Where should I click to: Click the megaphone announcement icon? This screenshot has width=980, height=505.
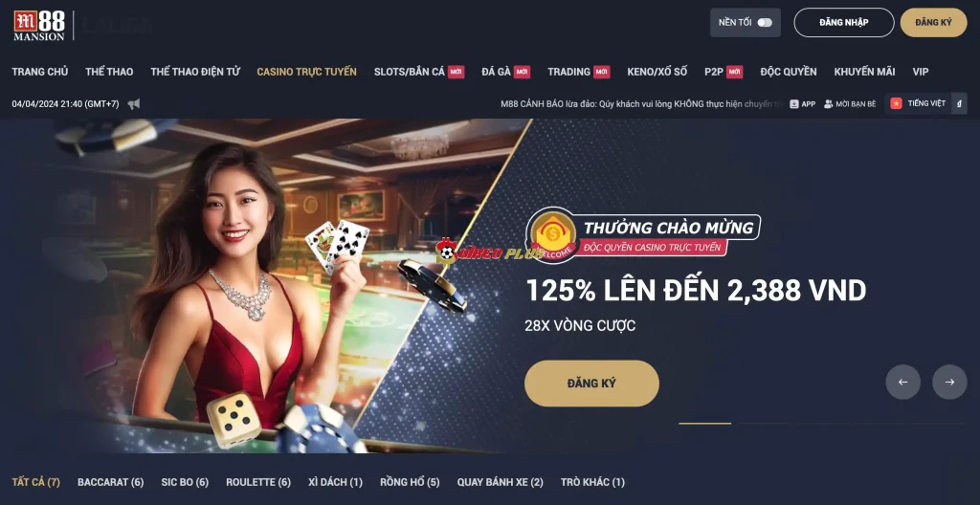(134, 103)
